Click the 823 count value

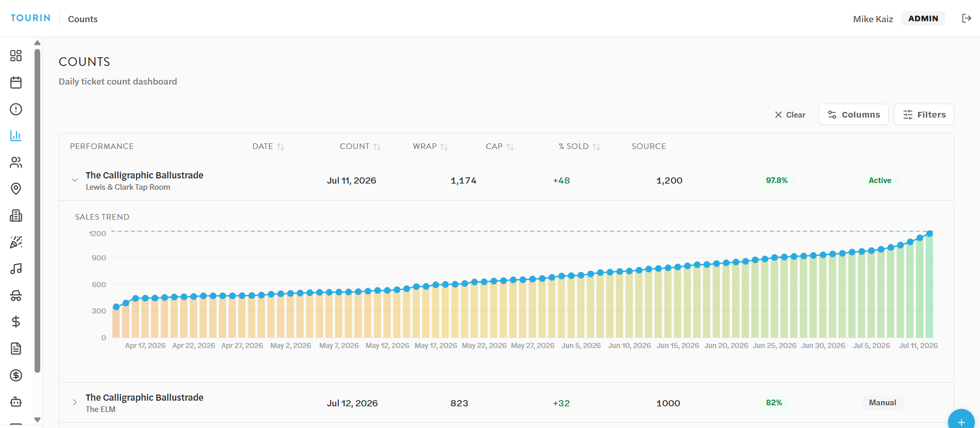(x=459, y=403)
